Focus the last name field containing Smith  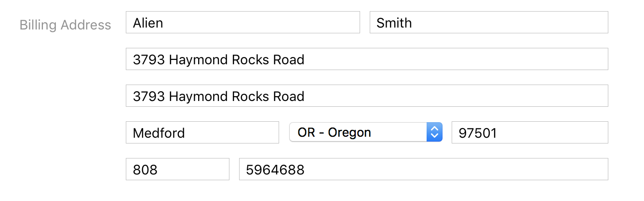click(x=488, y=22)
